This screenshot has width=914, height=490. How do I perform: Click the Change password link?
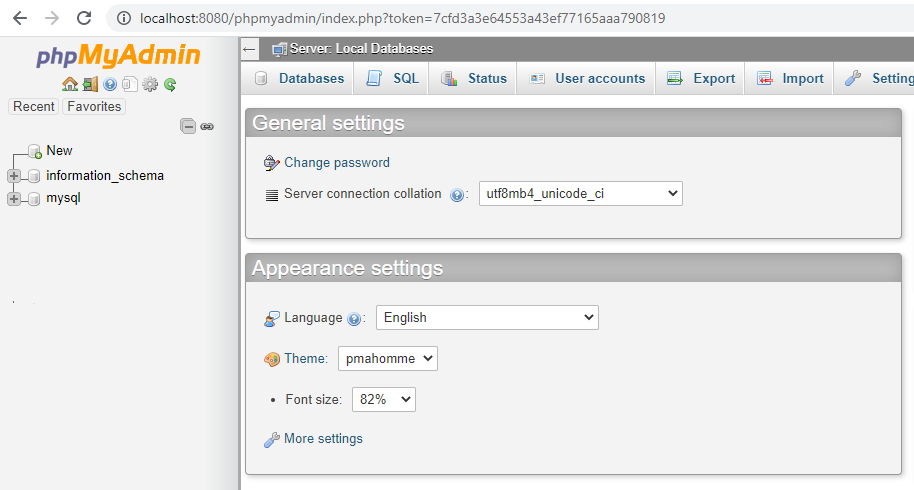337,163
